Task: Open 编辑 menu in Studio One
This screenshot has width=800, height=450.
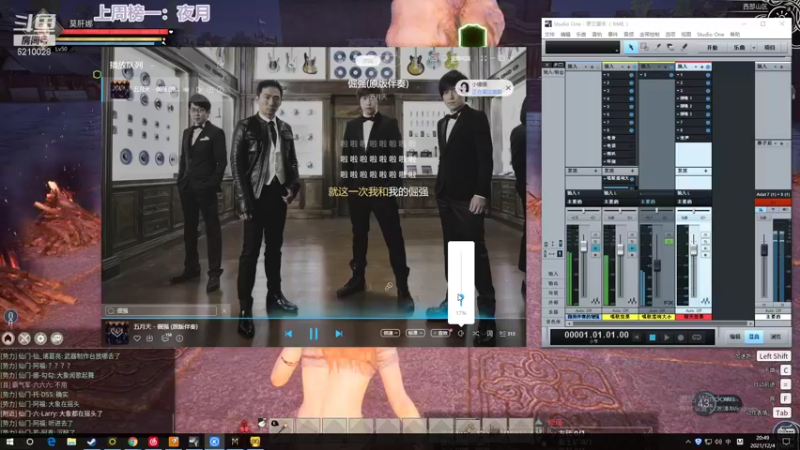Action: [565, 34]
